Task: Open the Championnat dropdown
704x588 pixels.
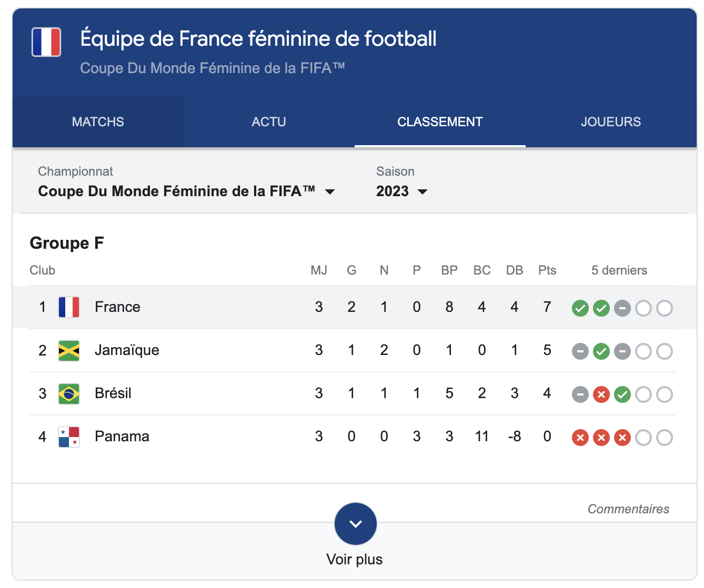Action: coord(187,191)
